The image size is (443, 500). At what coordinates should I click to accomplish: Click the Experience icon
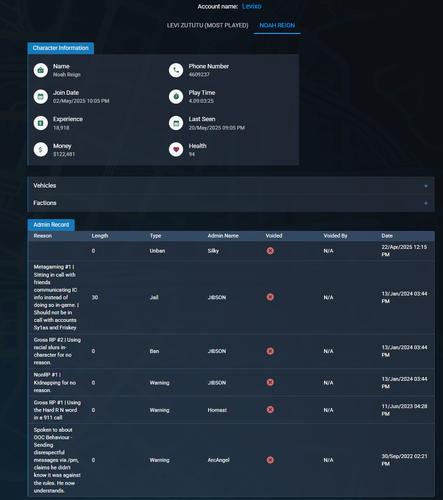[x=41, y=123]
